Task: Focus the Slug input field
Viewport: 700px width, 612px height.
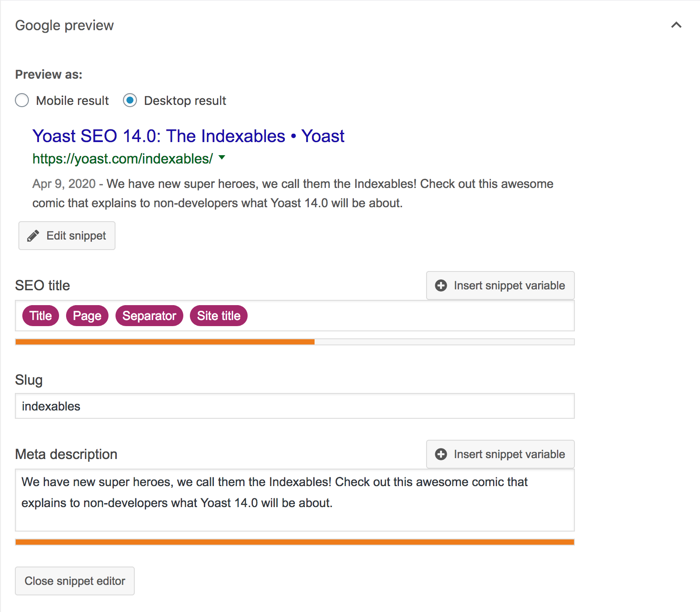Action: pos(294,406)
